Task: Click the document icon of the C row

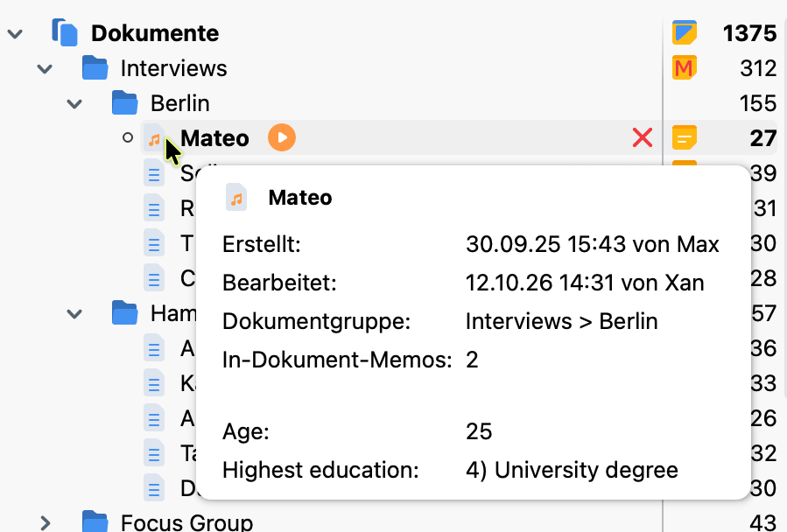Action: tap(153, 277)
